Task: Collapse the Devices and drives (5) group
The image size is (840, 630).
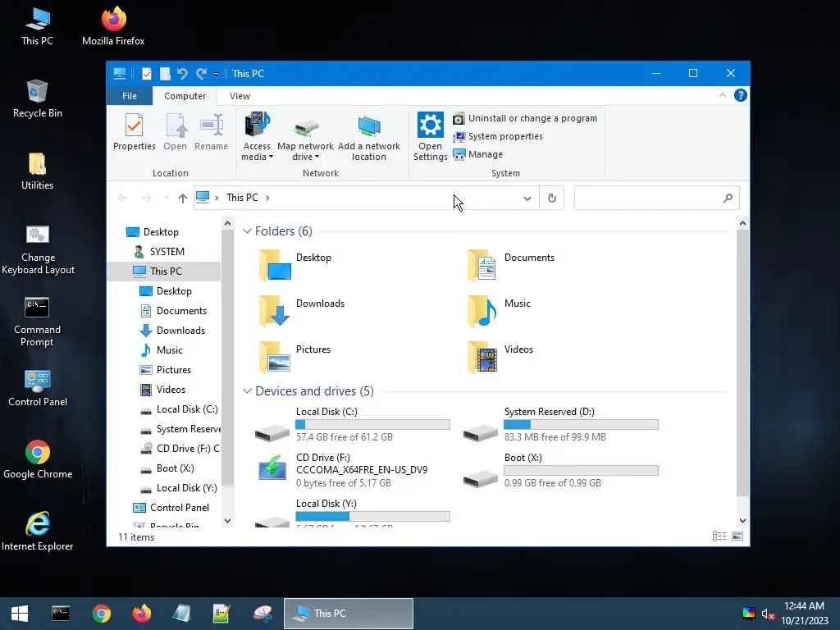Action: click(247, 391)
